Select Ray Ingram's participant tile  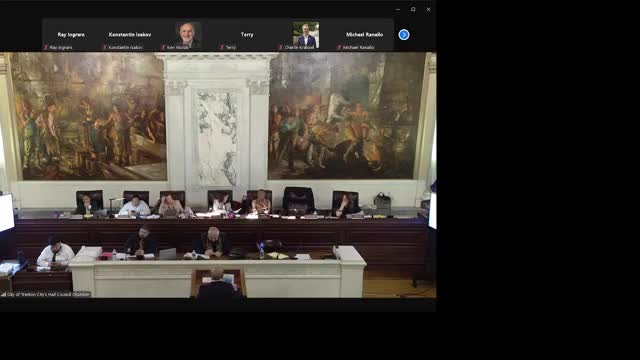(x=71, y=35)
